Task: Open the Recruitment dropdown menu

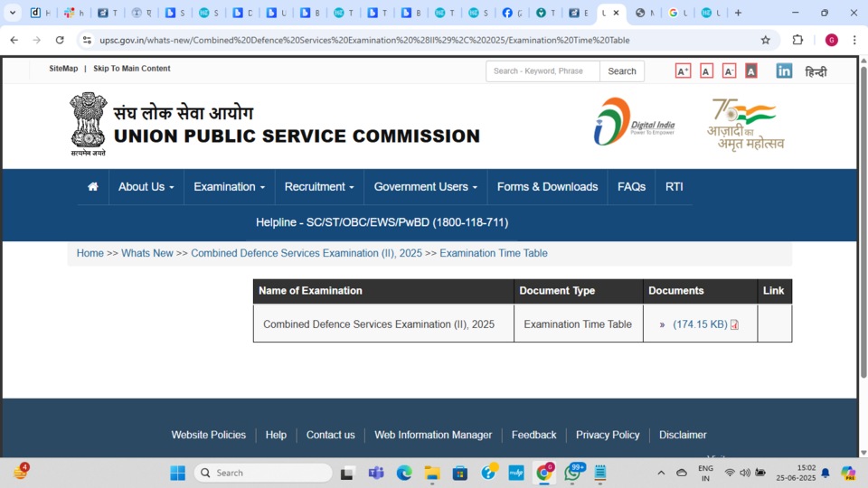Action: [318, 187]
